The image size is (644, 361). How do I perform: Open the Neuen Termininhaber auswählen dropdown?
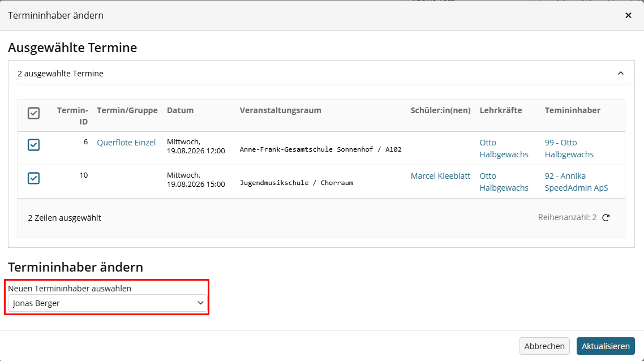(x=107, y=303)
